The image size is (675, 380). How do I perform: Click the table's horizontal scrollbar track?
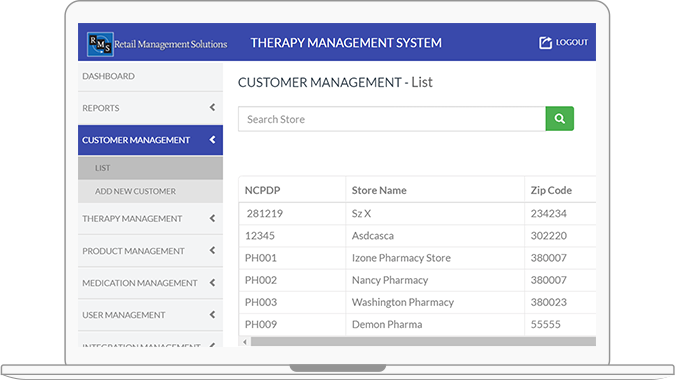[423, 342]
